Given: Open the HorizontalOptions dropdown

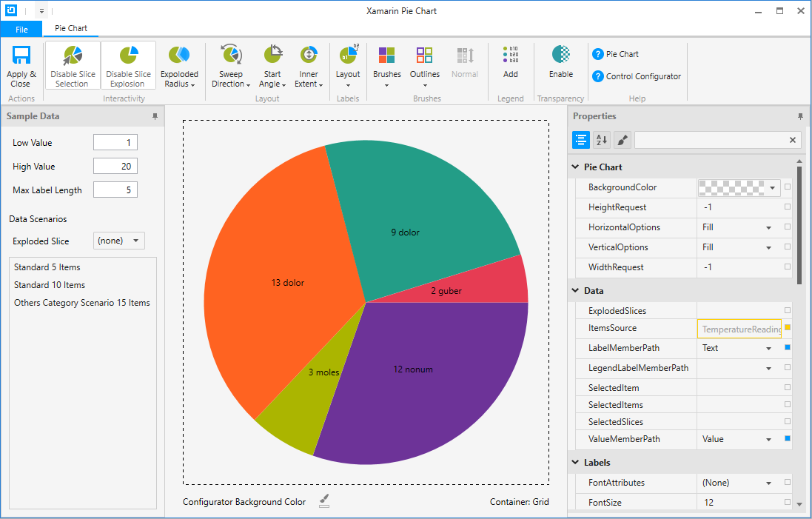Looking at the screenshot, I should pos(768,227).
